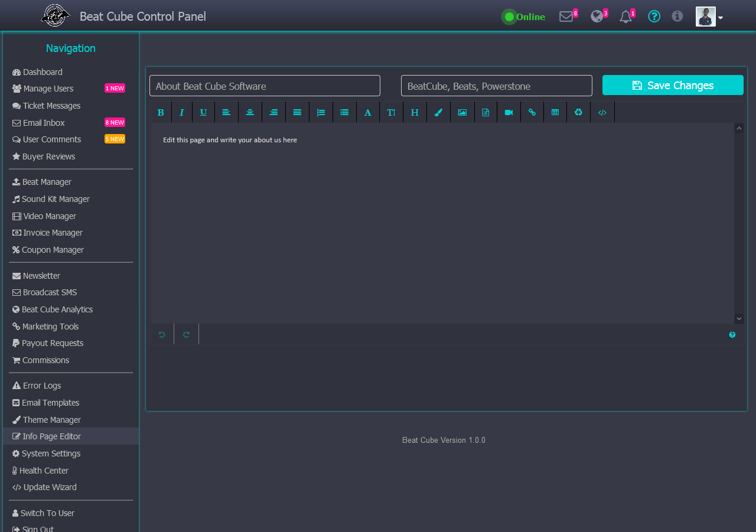Click editor scrollbar down arrow
Viewport: 756px width, 532px height.
[x=739, y=318]
